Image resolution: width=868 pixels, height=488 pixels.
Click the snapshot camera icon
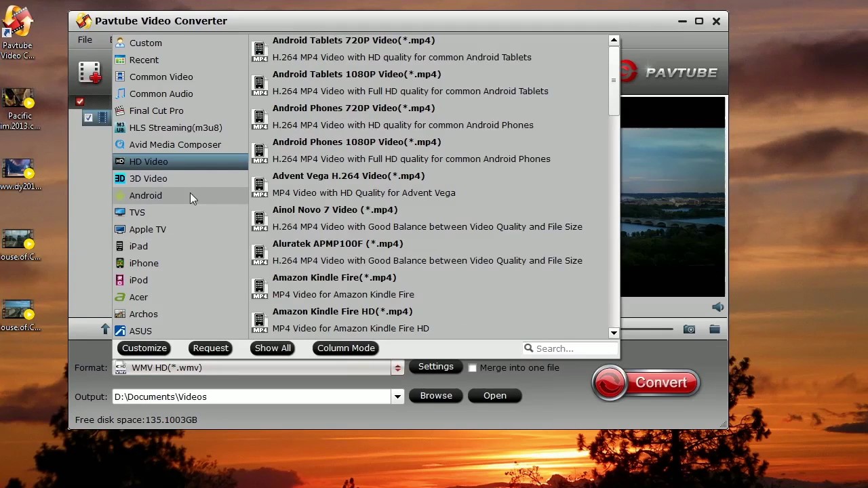point(689,329)
